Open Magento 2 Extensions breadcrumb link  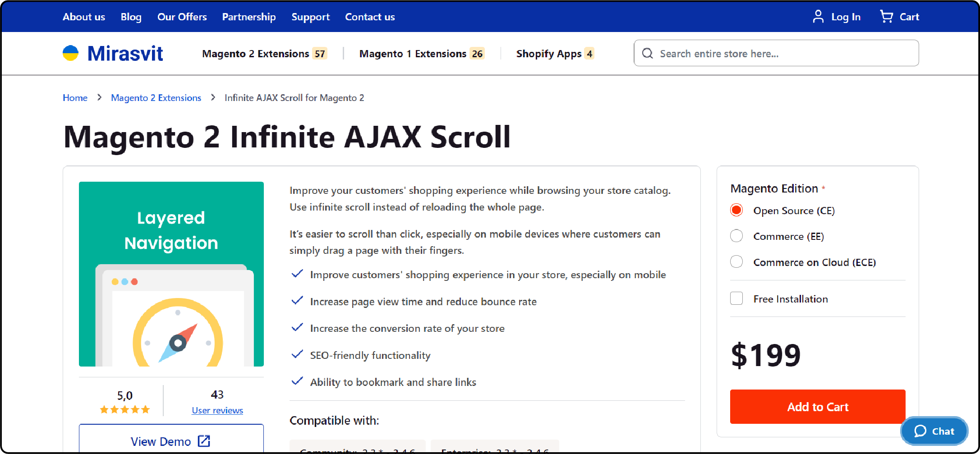click(156, 97)
